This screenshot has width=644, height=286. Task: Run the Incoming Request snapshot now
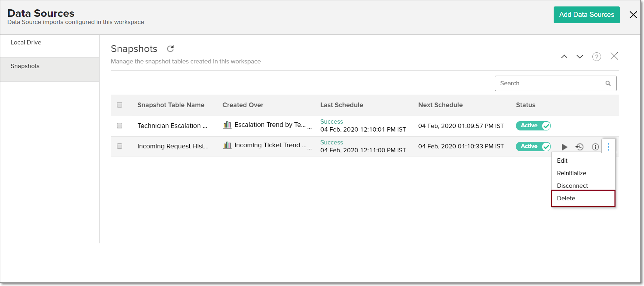(x=564, y=147)
